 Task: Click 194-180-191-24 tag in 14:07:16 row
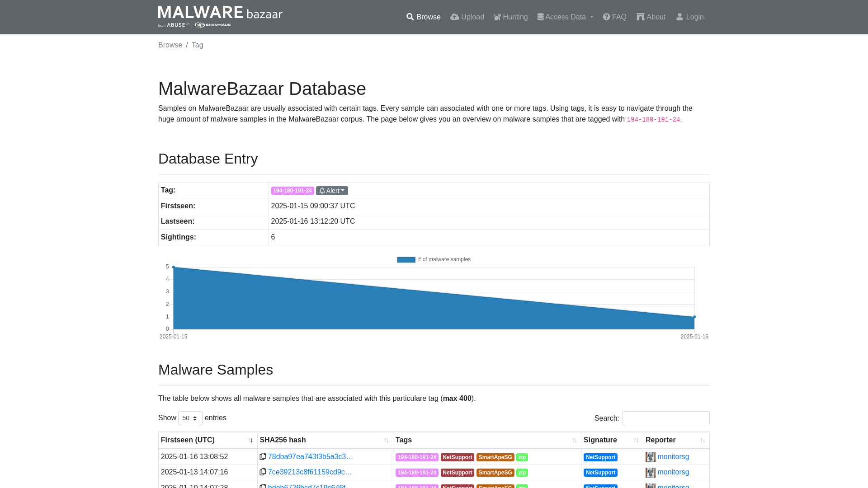[417, 473]
